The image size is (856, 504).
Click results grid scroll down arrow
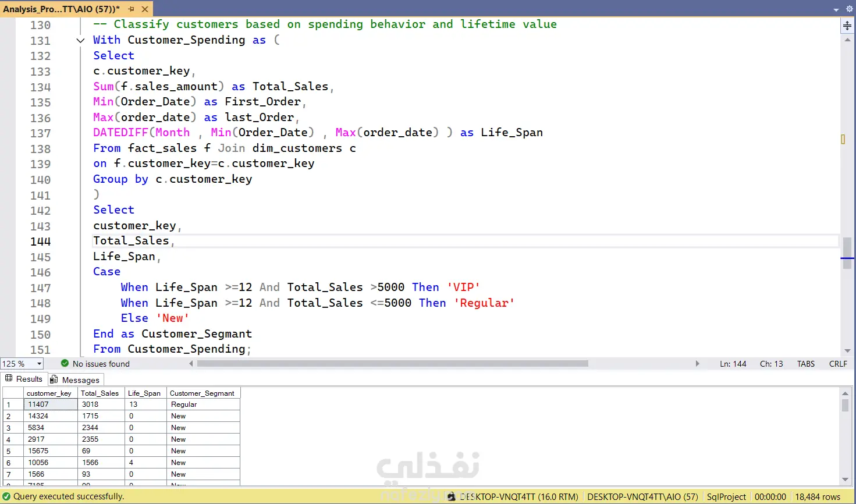coord(845,480)
